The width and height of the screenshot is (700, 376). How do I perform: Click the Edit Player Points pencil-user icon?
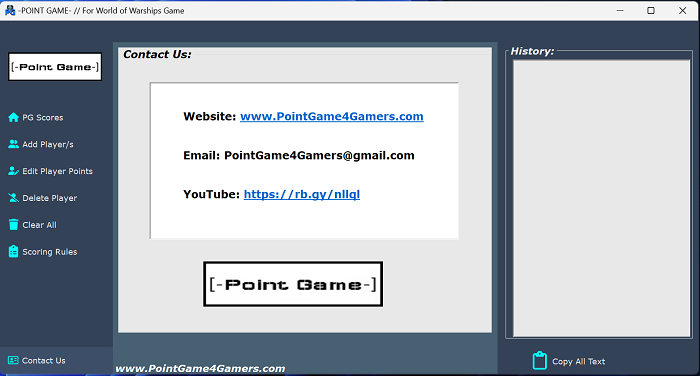13,171
